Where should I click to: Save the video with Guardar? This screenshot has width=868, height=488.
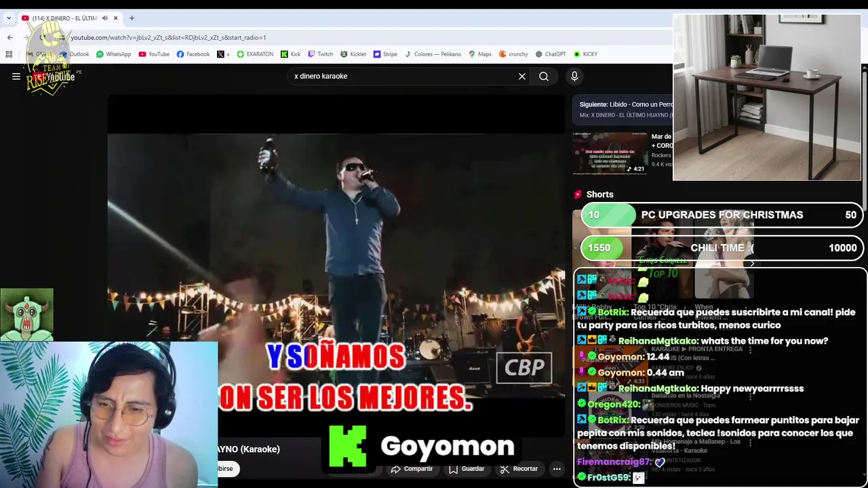(x=467, y=468)
